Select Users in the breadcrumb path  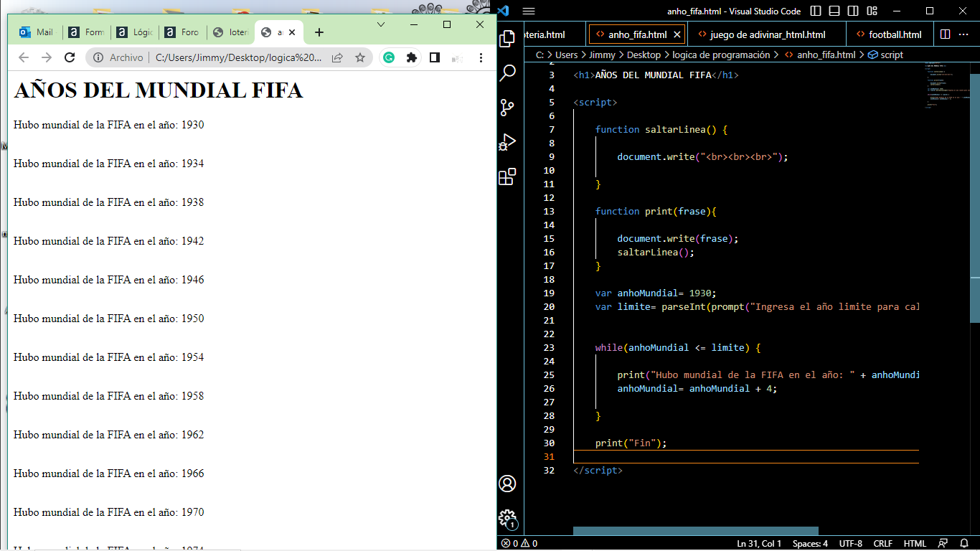tap(566, 55)
